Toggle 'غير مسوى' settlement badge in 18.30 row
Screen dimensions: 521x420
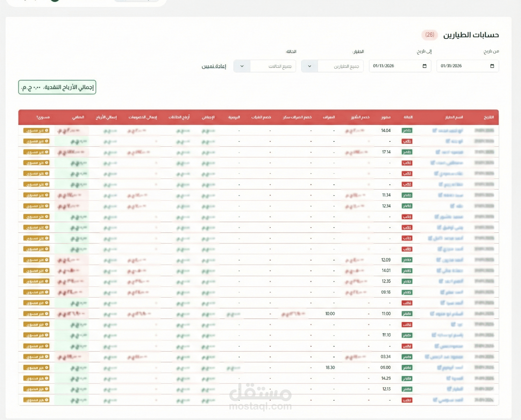pos(36,367)
